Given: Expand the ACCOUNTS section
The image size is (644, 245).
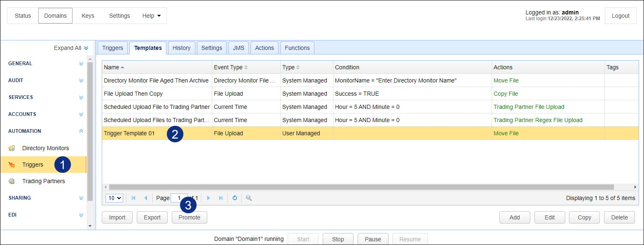Looking at the screenshot, I should coord(81,114).
